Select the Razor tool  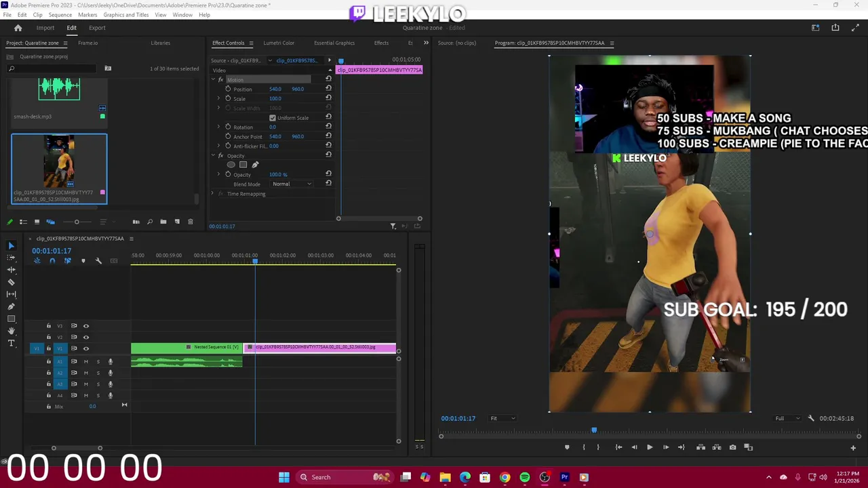tap(12, 282)
